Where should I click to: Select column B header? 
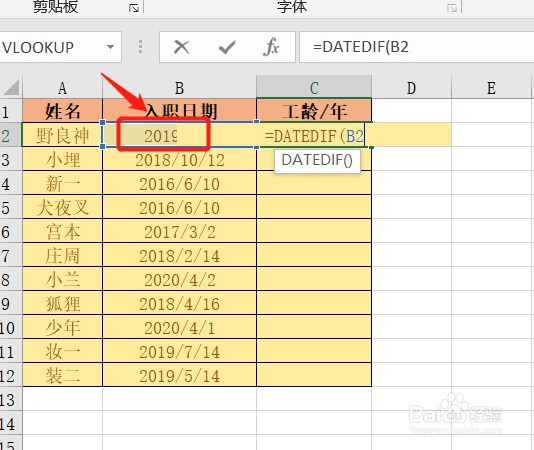click(179, 88)
